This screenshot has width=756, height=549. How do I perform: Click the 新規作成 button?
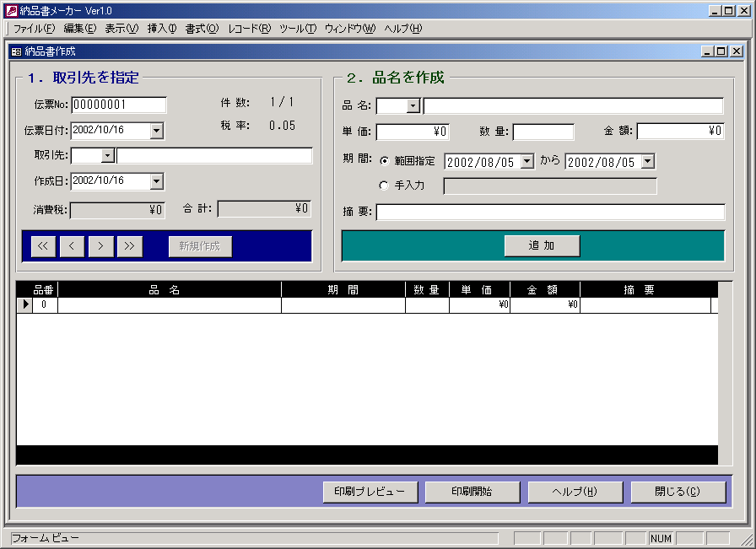(x=200, y=246)
